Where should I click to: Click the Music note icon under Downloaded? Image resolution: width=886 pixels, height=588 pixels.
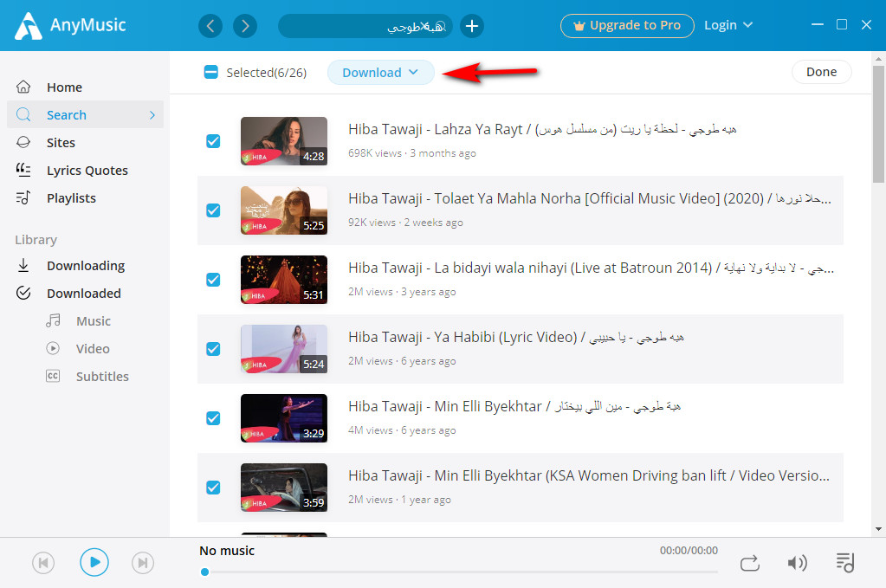(53, 320)
